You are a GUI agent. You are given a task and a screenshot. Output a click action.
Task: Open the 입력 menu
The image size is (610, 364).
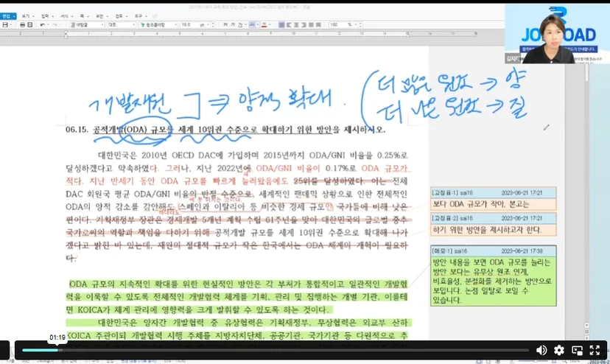(47, 16)
